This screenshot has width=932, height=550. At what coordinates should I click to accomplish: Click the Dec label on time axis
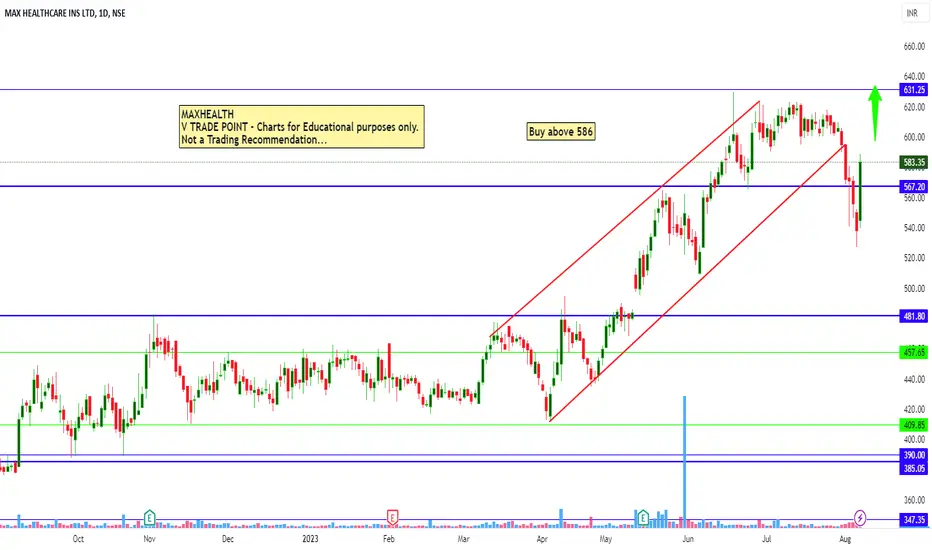(228, 539)
